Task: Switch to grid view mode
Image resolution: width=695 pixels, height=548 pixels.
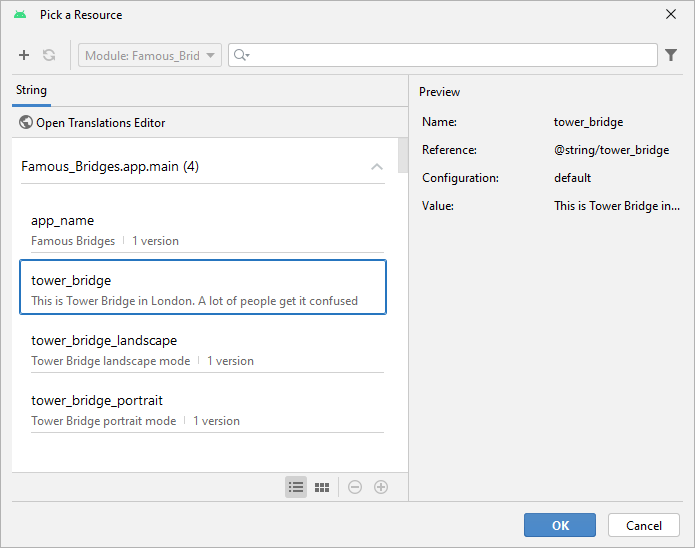Action: [322, 487]
